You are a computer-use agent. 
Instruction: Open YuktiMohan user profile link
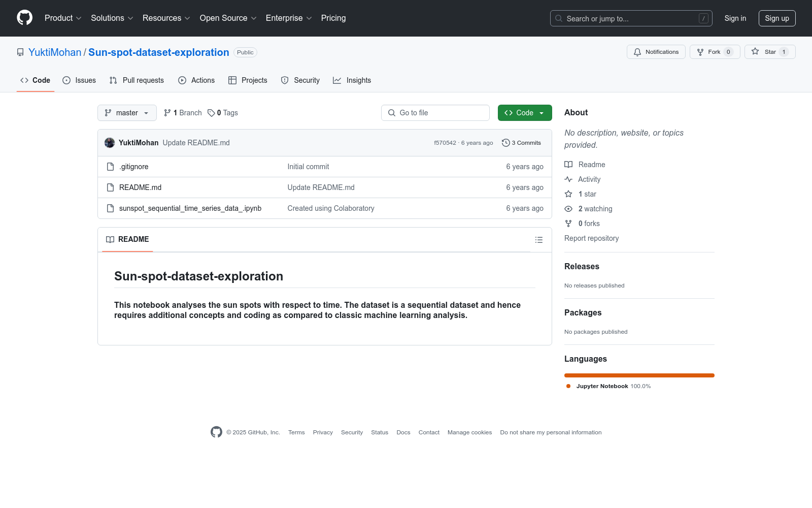[x=55, y=52]
